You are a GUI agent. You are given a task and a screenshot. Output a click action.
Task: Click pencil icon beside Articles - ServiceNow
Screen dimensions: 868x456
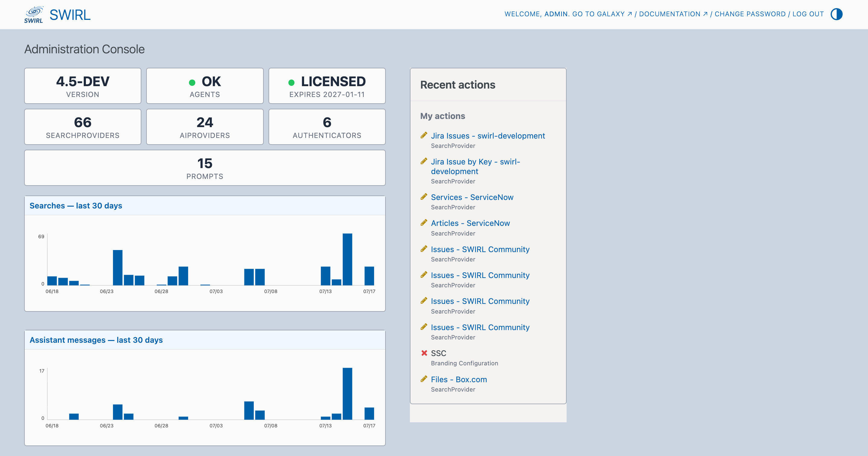point(424,223)
